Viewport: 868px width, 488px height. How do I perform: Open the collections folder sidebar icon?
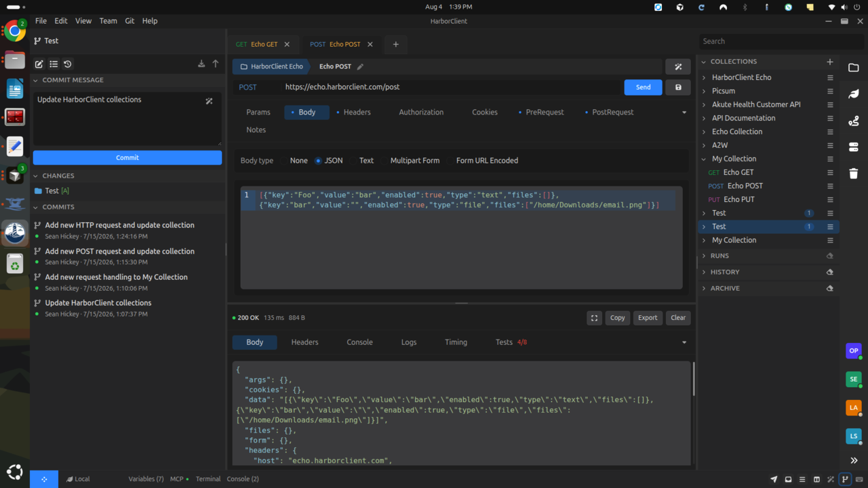(854, 68)
